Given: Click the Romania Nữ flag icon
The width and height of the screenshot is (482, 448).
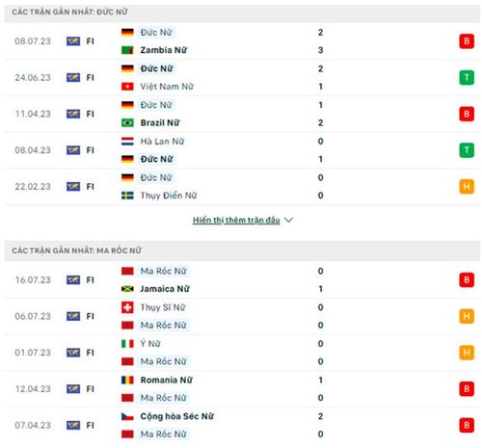Looking at the screenshot, I should pos(127,380).
